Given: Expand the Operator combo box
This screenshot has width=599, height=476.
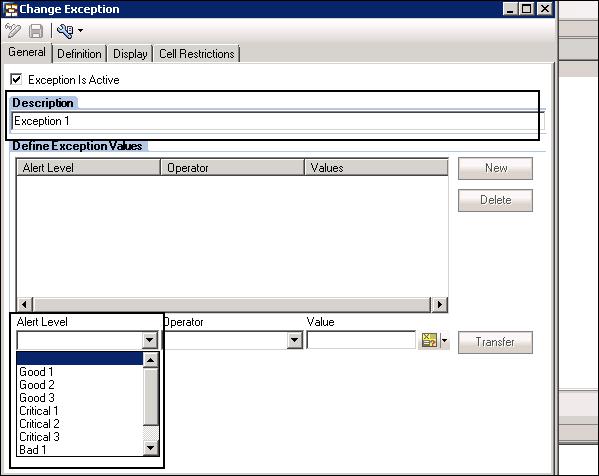Looking at the screenshot, I should point(294,340).
